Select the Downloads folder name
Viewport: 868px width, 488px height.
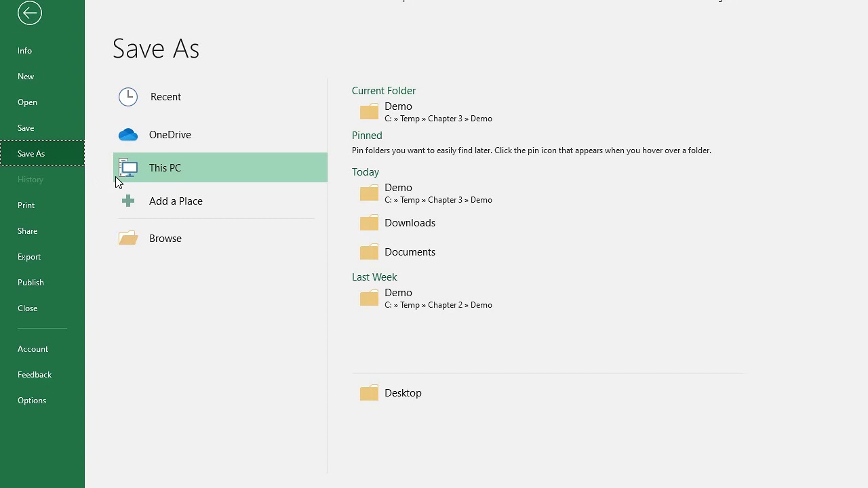click(410, 223)
